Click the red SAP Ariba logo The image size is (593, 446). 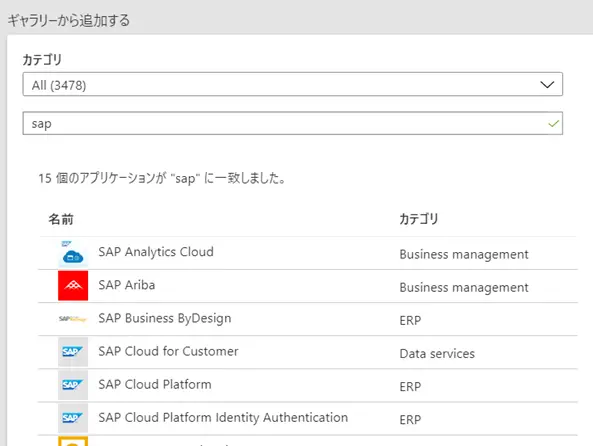(x=73, y=286)
